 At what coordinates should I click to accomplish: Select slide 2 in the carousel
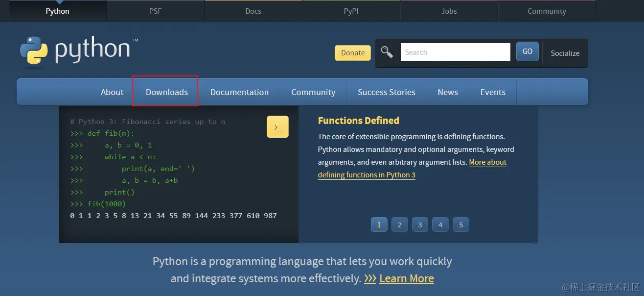399,225
